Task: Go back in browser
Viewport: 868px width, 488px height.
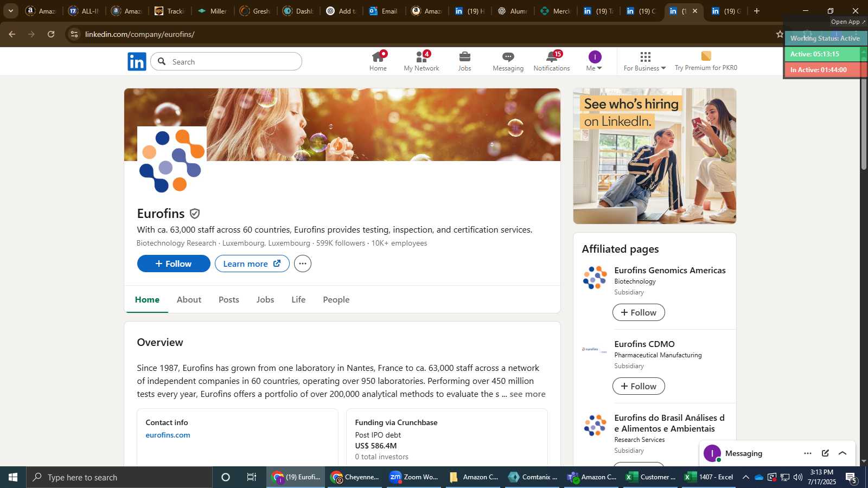Action: point(12,34)
